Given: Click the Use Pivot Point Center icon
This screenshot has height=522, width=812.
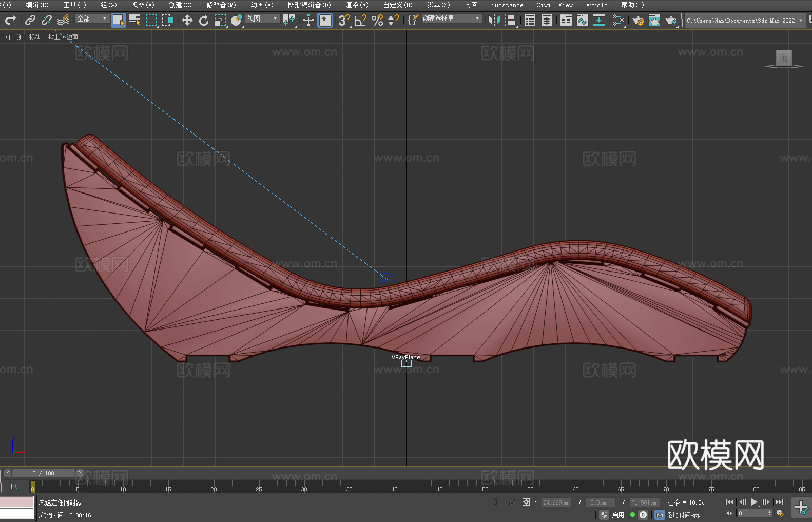Looking at the screenshot, I should [289, 20].
